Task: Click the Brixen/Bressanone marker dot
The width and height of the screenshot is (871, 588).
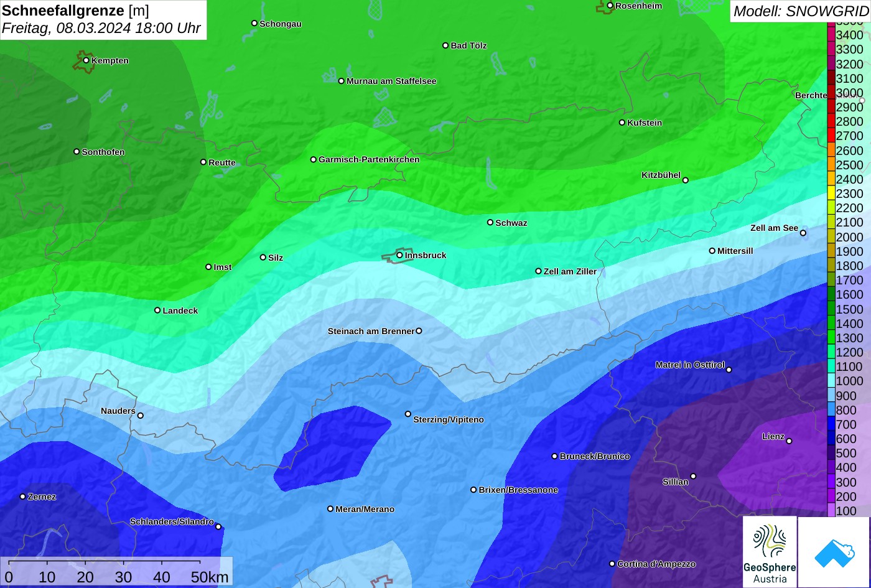Action: tap(473, 490)
